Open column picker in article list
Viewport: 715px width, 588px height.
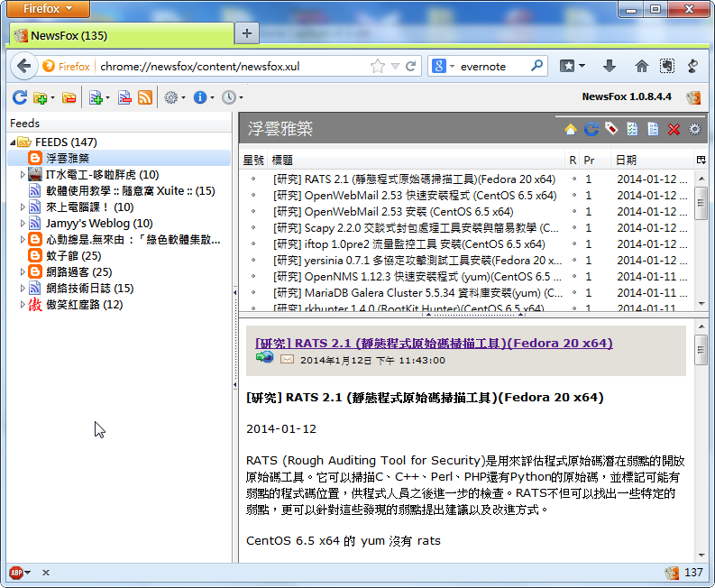point(701,160)
